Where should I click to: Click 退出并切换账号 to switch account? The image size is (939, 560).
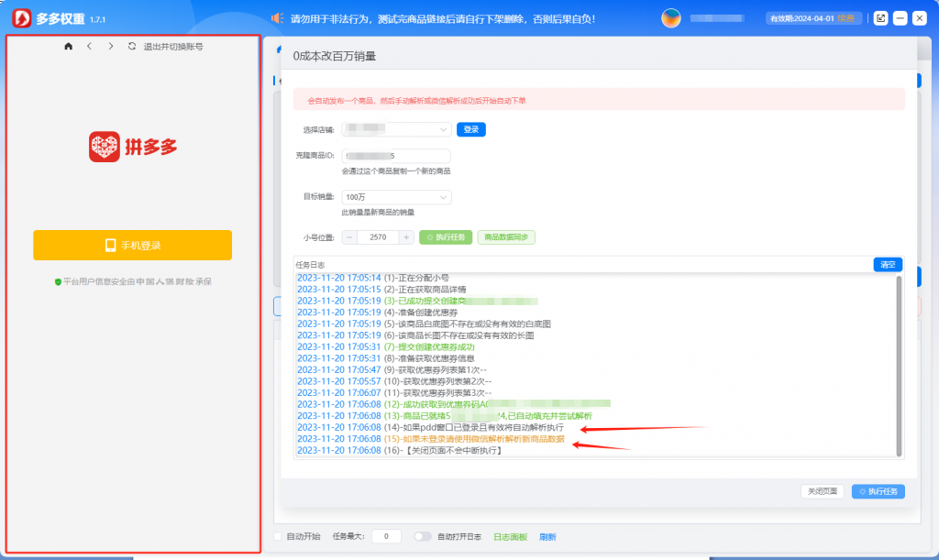(173, 47)
